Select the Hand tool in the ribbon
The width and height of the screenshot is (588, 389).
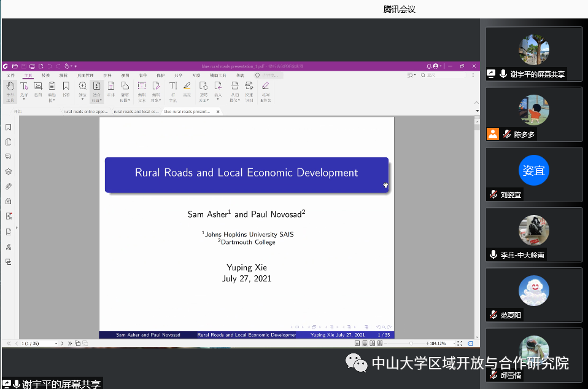pyautogui.click(x=10, y=87)
